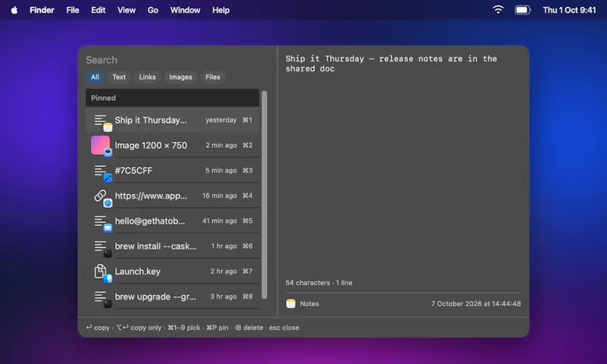Click the text icon of brew upgrade entry
607x364 pixels.
(x=100, y=297)
